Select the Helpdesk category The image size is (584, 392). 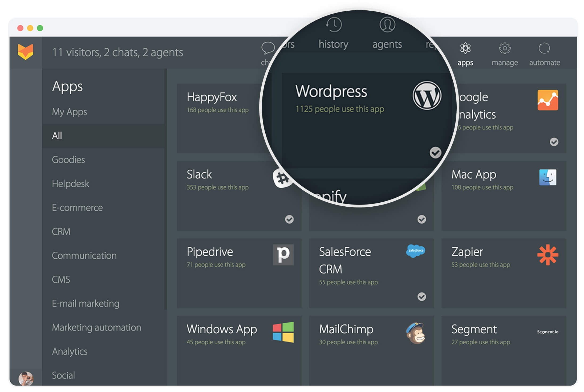click(70, 184)
